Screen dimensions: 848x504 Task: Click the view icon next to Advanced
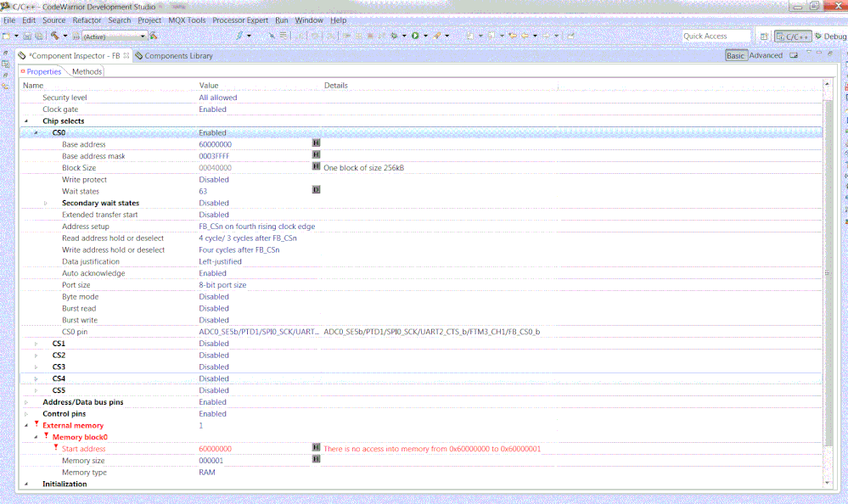tap(794, 56)
